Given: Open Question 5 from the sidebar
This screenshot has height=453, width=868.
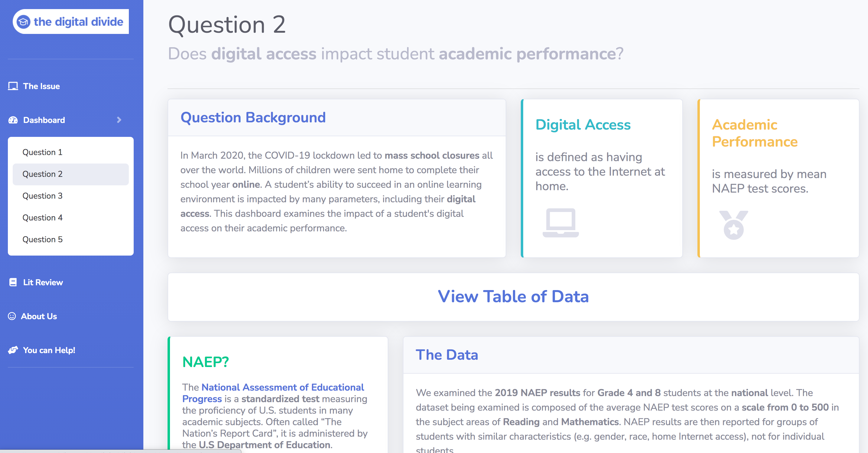Looking at the screenshot, I should [42, 239].
